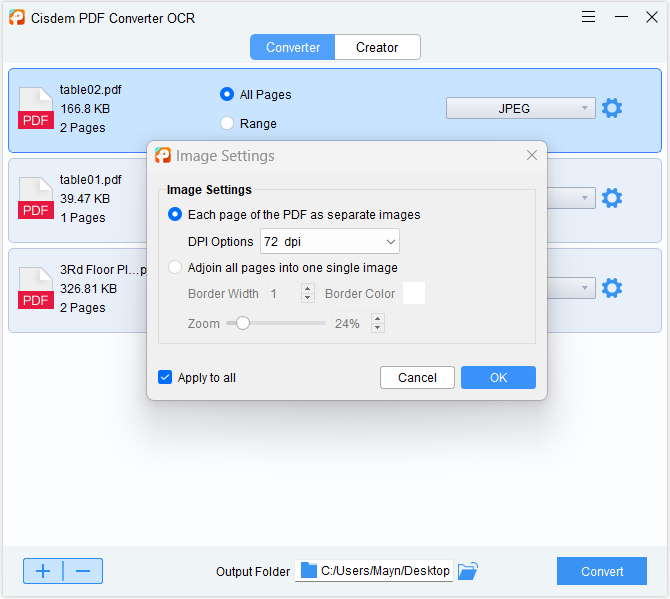Open format dropdown arrow for 3Rd Floor Pl file
The image size is (670, 599).
pyautogui.click(x=584, y=288)
